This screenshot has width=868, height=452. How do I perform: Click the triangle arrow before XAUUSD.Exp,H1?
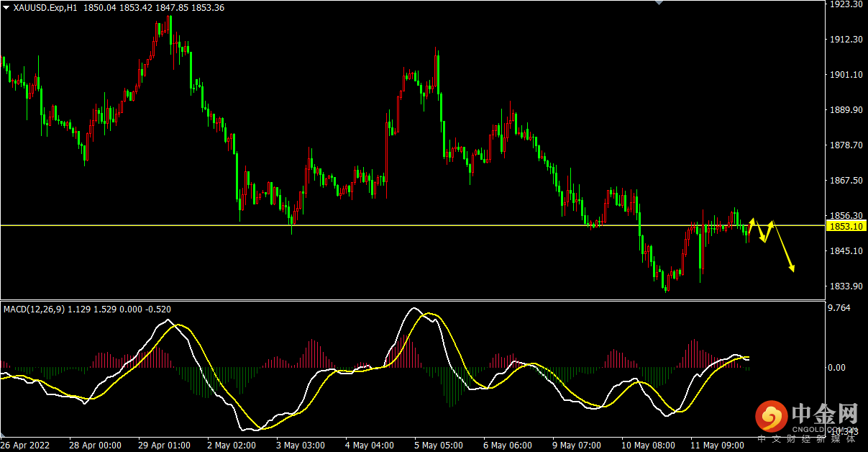[x=6, y=7]
